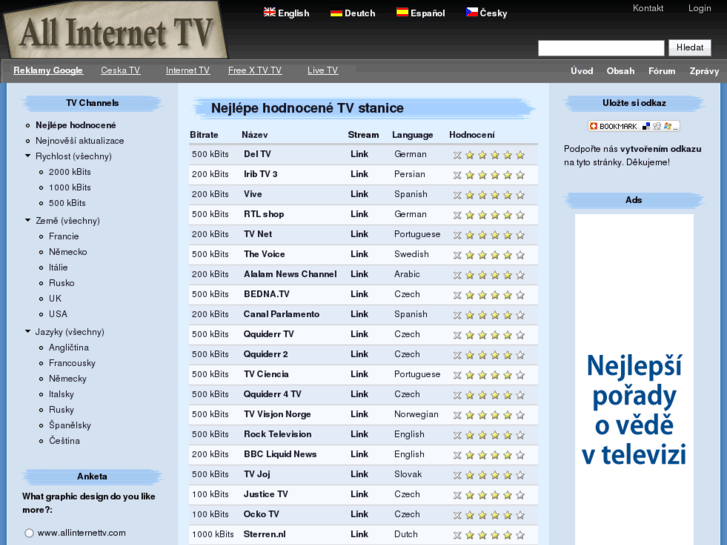Rate Vive with one star
Screen dimensions: 727x545
coord(470,195)
